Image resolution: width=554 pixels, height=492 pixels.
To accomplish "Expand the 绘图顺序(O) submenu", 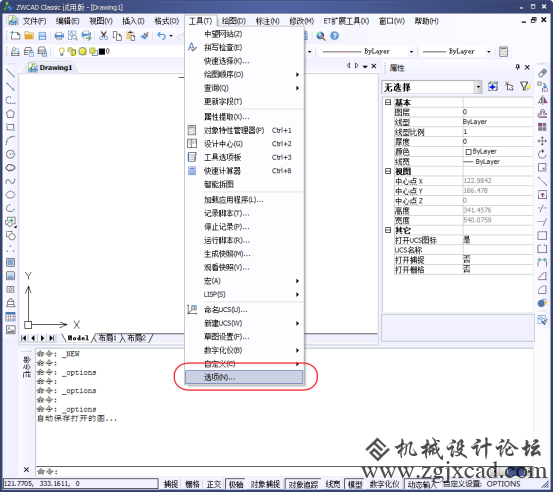I will (244, 75).
